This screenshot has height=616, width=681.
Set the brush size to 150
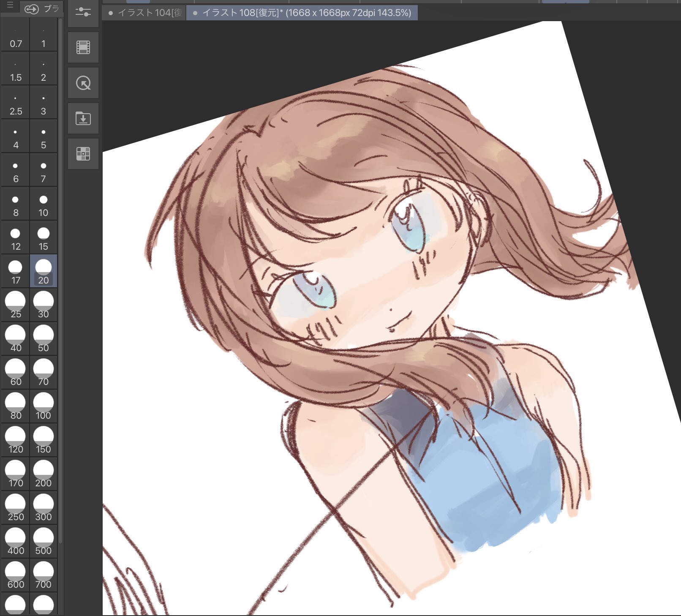click(43, 440)
